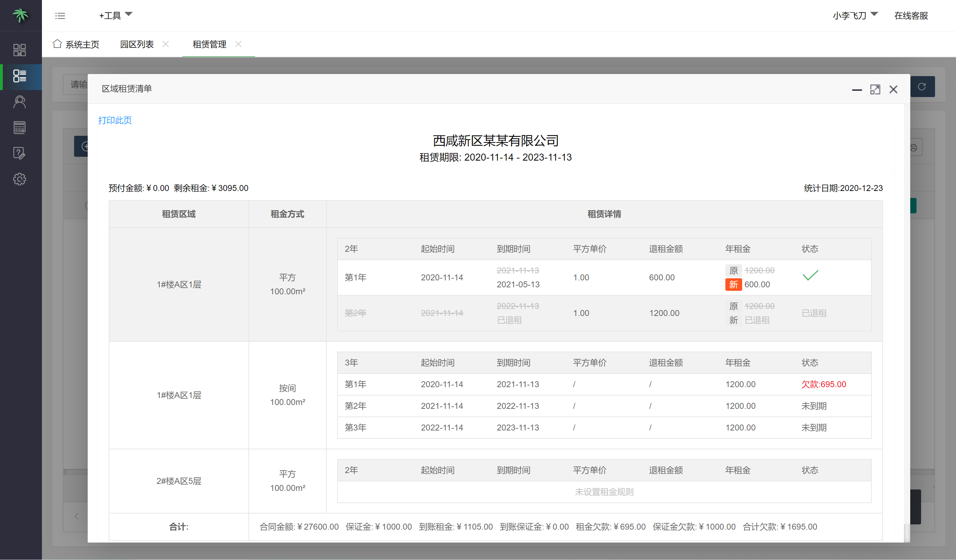Click the 到账租金: ￥1105.00 total

[x=456, y=526]
